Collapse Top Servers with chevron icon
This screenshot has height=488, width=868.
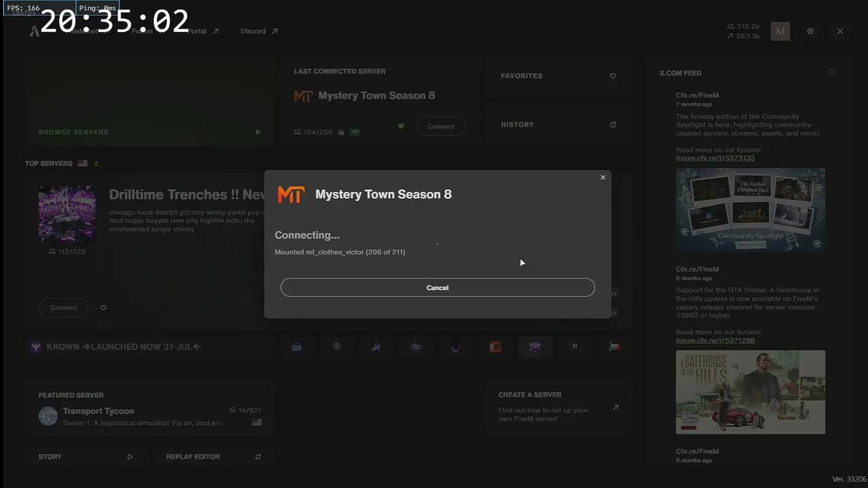click(x=96, y=163)
